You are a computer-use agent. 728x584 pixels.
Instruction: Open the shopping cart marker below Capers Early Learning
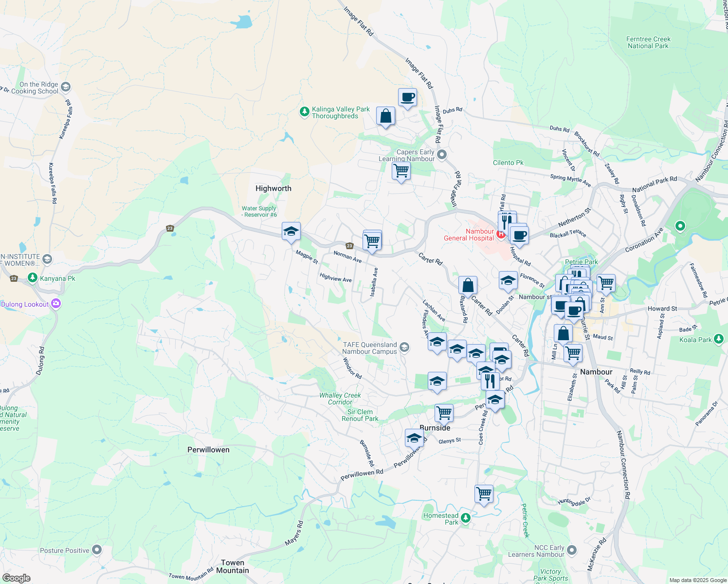[401, 171]
